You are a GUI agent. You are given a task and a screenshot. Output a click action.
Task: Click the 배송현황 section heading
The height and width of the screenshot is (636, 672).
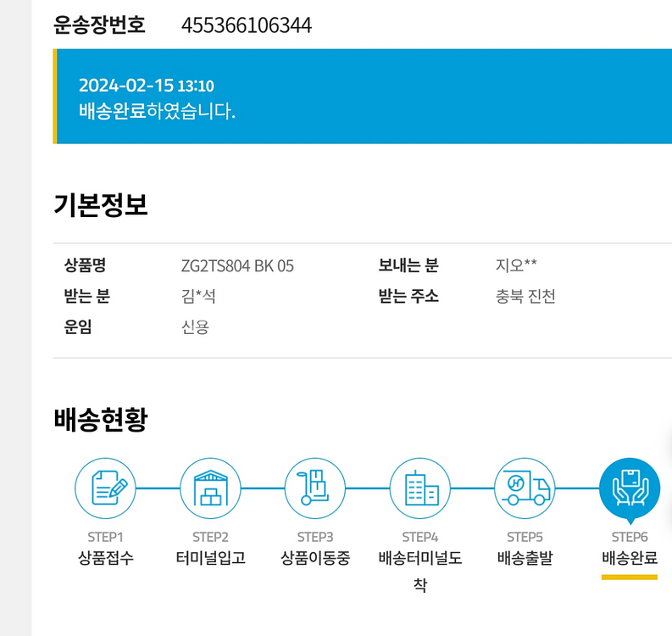coord(101,419)
